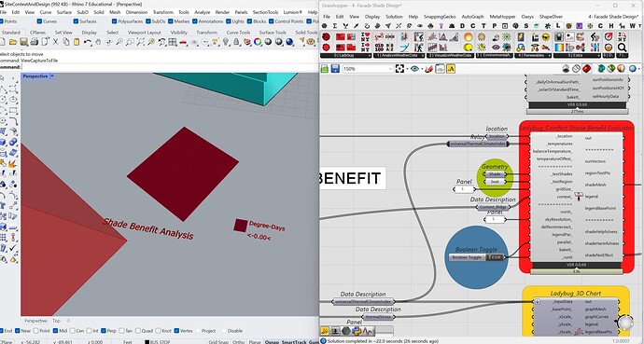Open the 150% zoom level dropdown
Screen dimensions: 644x344
point(368,69)
